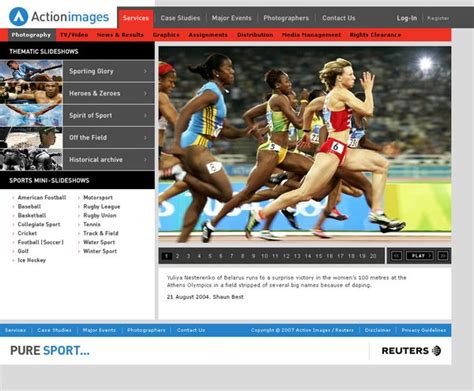
Task: Select TV/Video in the red submenu
Action: (x=74, y=35)
